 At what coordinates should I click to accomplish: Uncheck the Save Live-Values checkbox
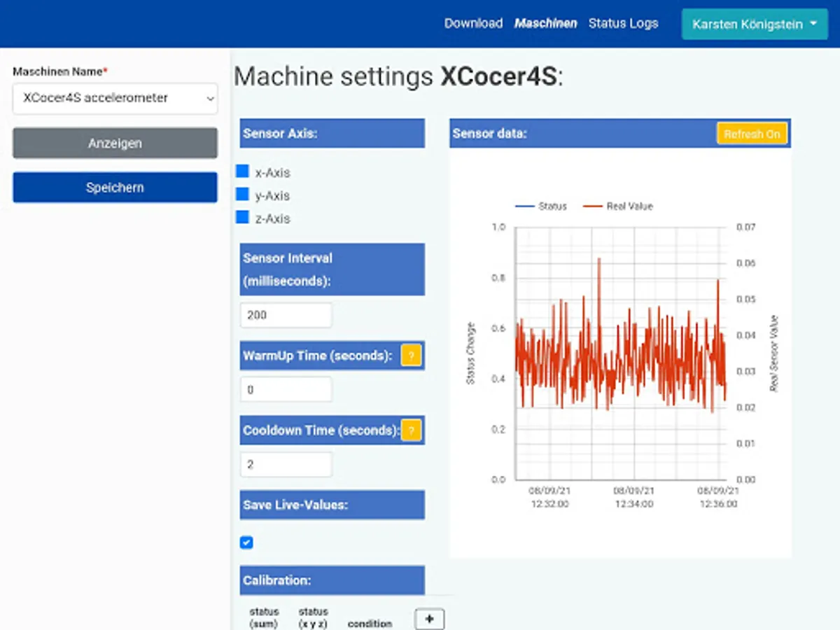point(246,542)
